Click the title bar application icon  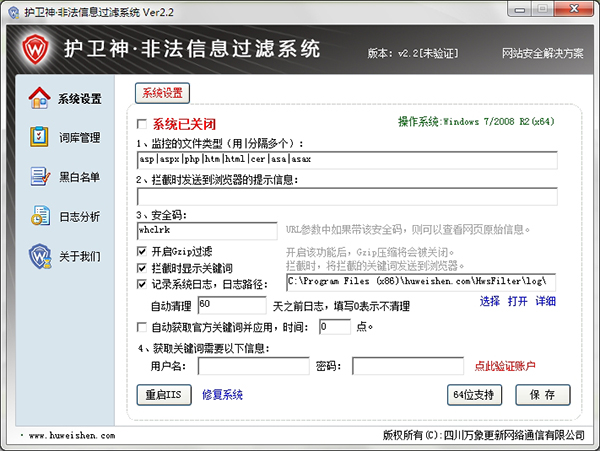[13, 11]
